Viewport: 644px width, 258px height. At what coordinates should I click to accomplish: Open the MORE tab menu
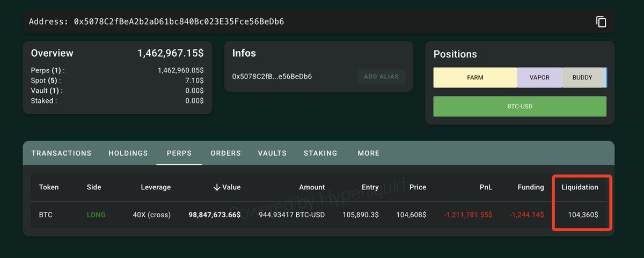(x=369, y=153)
